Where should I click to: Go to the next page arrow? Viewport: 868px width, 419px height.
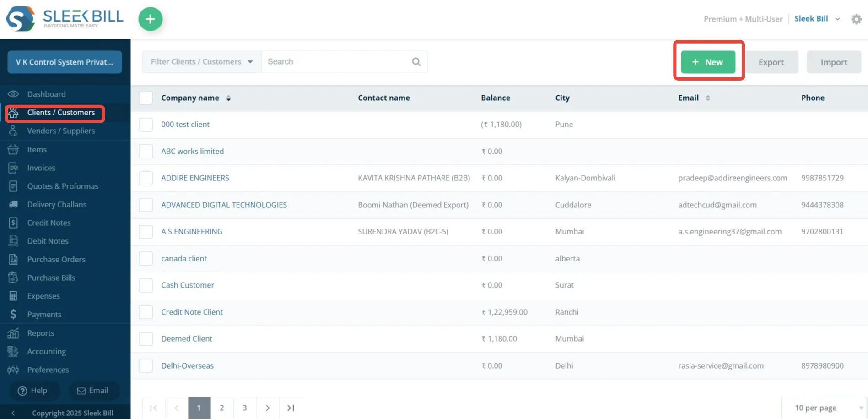pos(268,408)
